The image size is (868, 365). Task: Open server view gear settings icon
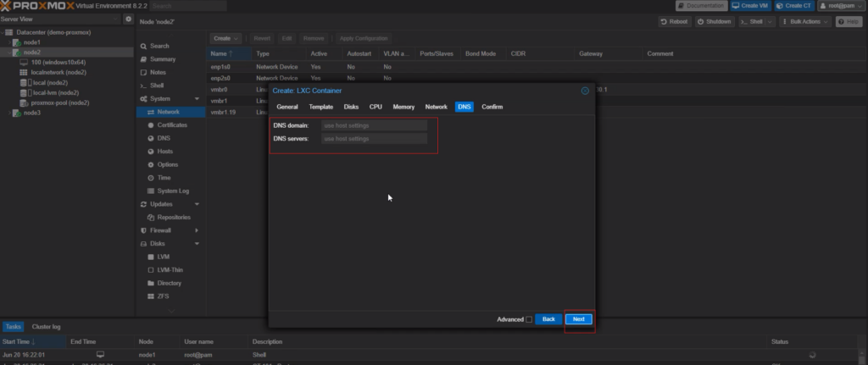click(x=129, y=19)
